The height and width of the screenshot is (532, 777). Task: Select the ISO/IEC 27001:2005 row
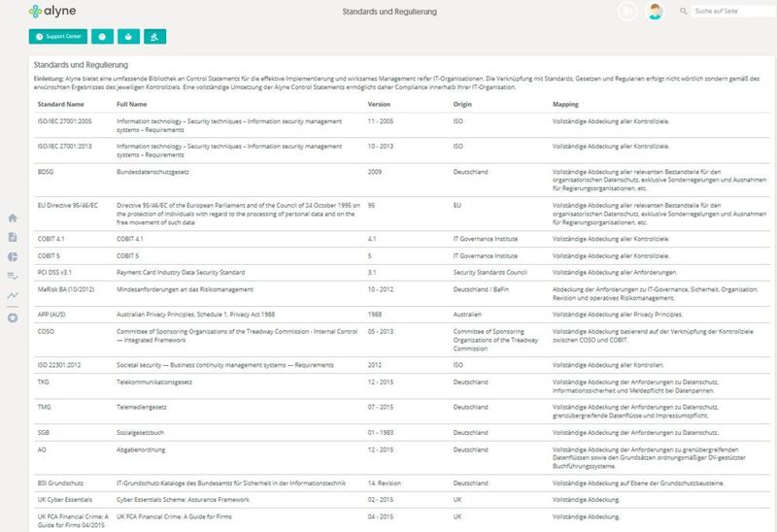point(402,125)
